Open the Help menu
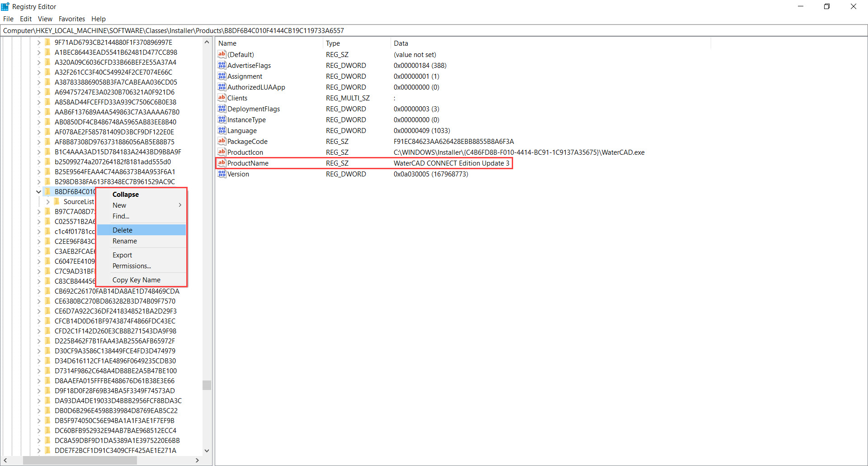 (99, 19)
